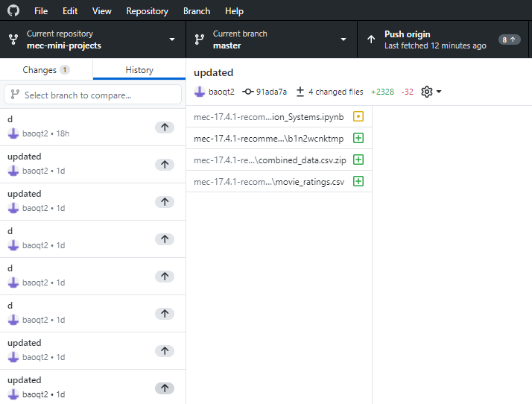
Task: Expand the Current branch master dropdown
Action: click(271, 40)
